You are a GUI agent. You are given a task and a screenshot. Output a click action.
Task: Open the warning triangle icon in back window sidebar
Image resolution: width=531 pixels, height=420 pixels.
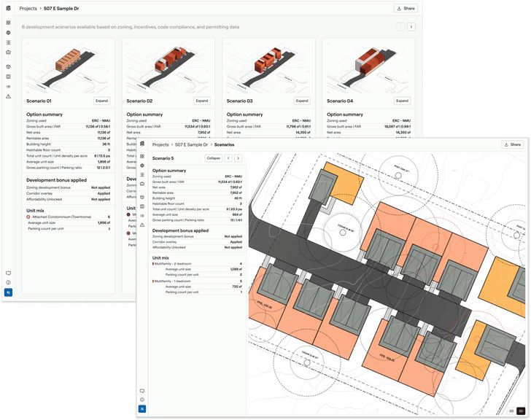(x=8, y=96)
